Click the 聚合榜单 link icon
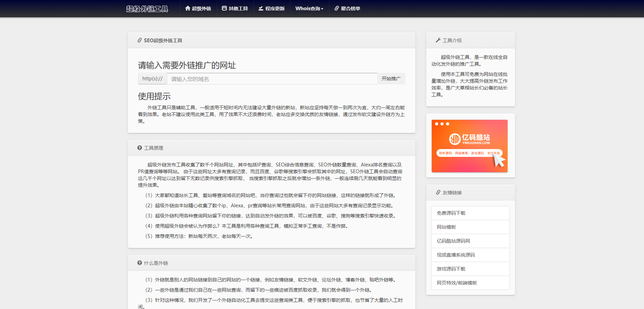 [336, 8]
